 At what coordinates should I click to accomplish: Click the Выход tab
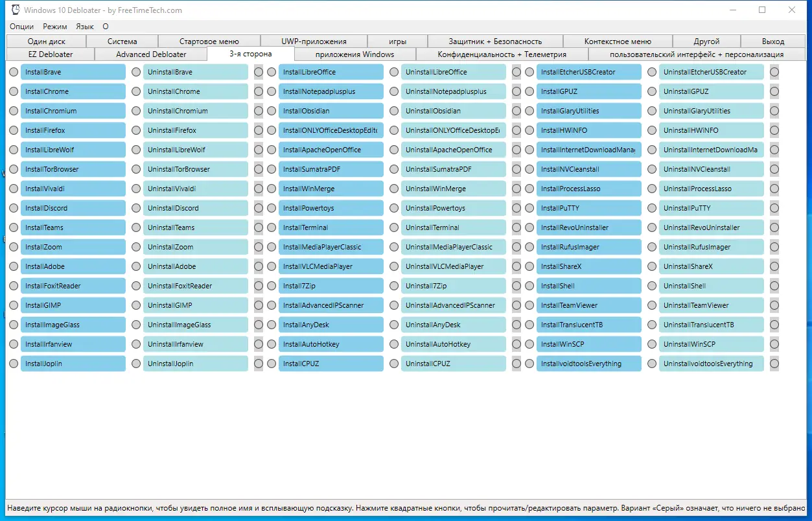coord(773,41)
